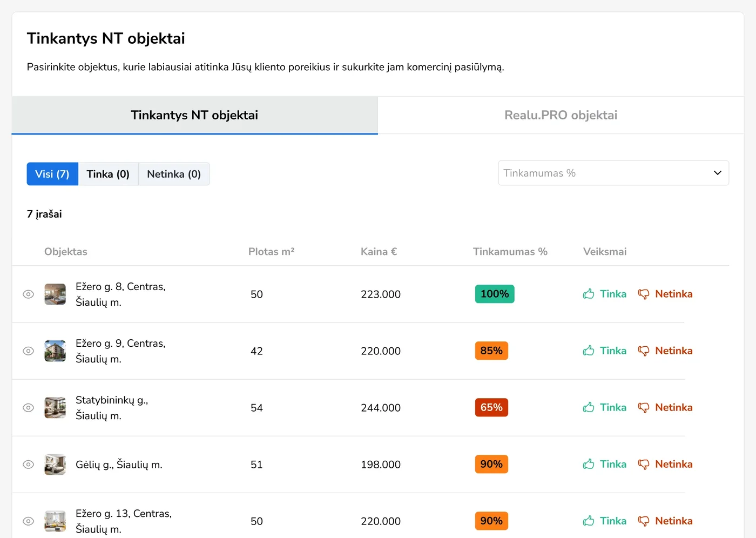Toggle eye icon for Statybininkų g. listing

coord(29,408)
